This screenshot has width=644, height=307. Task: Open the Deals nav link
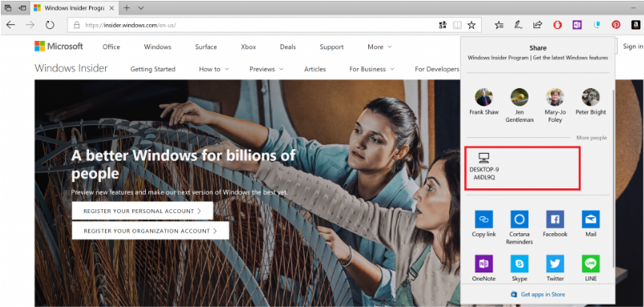coord(288,46)
